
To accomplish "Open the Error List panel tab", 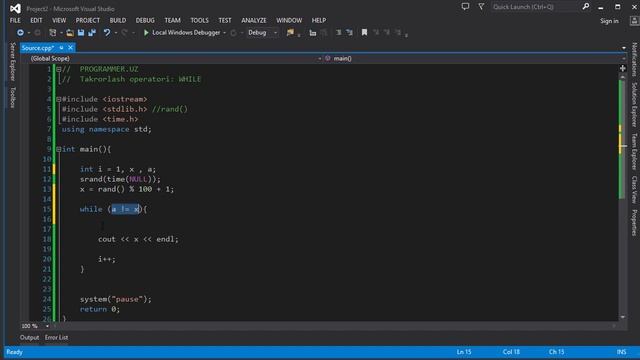I will [x=56, y=338].
